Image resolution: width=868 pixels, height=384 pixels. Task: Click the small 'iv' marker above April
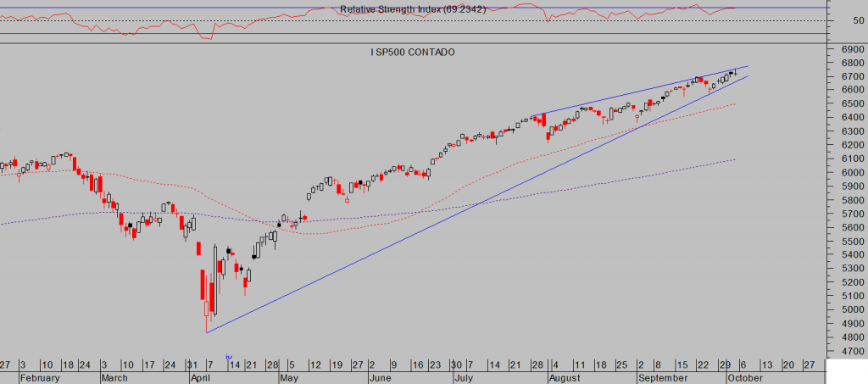pyautogui.click(x=227, y=357)
